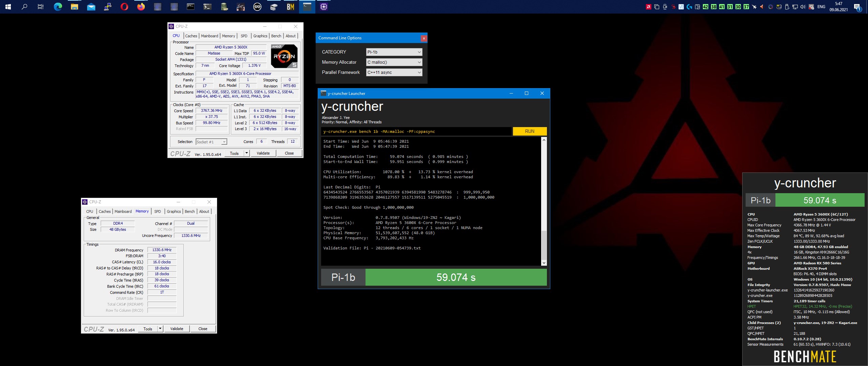Screen dimensions: 868x366
Task: Click Validate in upper CPU-Z window
Action: [x=263, y=153]
